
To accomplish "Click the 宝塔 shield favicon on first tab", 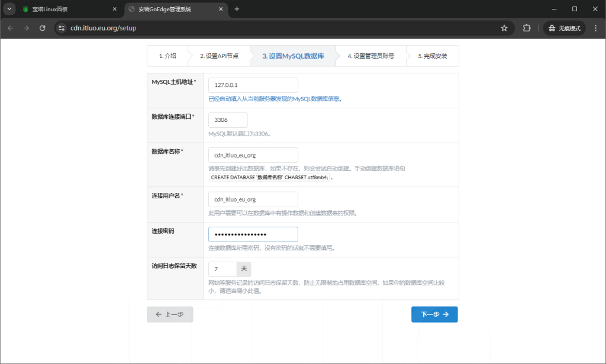I will (x=24, y=9).
